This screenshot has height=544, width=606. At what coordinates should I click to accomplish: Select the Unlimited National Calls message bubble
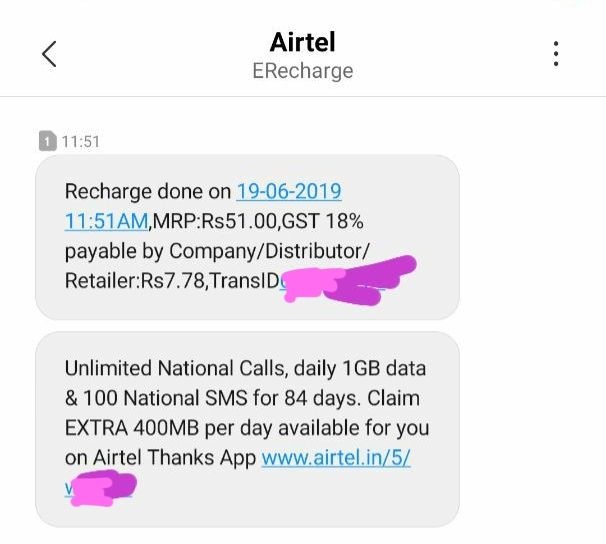(247, 429)
